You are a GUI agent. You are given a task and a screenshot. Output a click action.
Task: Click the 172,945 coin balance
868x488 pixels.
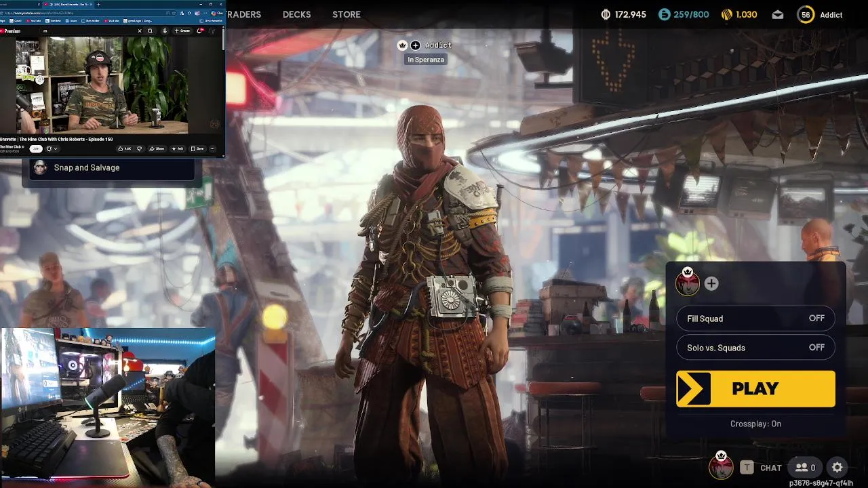tap(631, 14)
